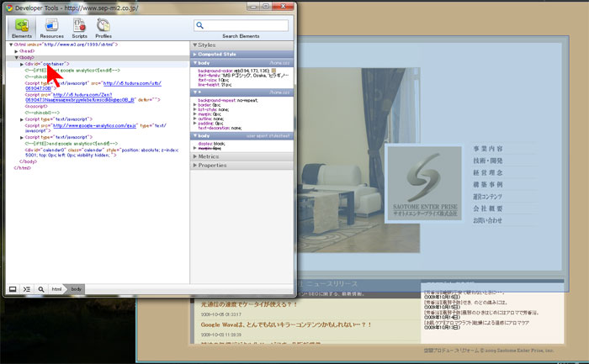
Task: Expand the Computed Style section
Action: [195, 54]
